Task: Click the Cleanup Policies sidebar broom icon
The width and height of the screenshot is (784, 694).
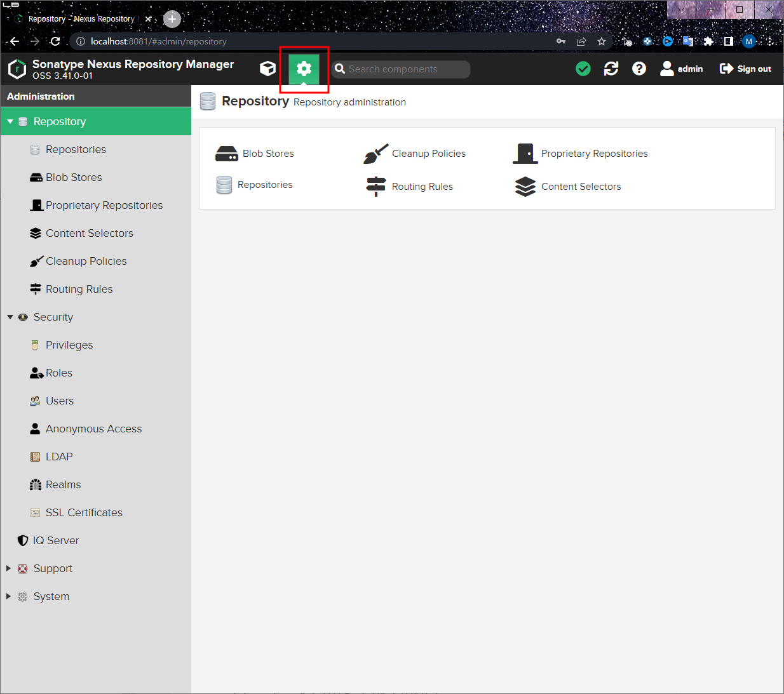Action: click(x=36, y=261)
